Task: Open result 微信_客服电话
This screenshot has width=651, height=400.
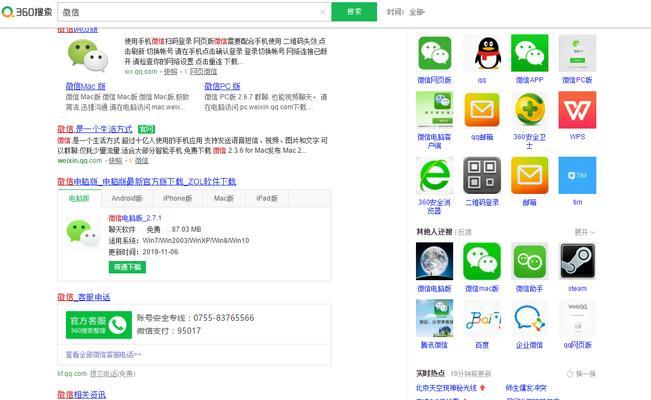Action: click(x=83, y=297)
